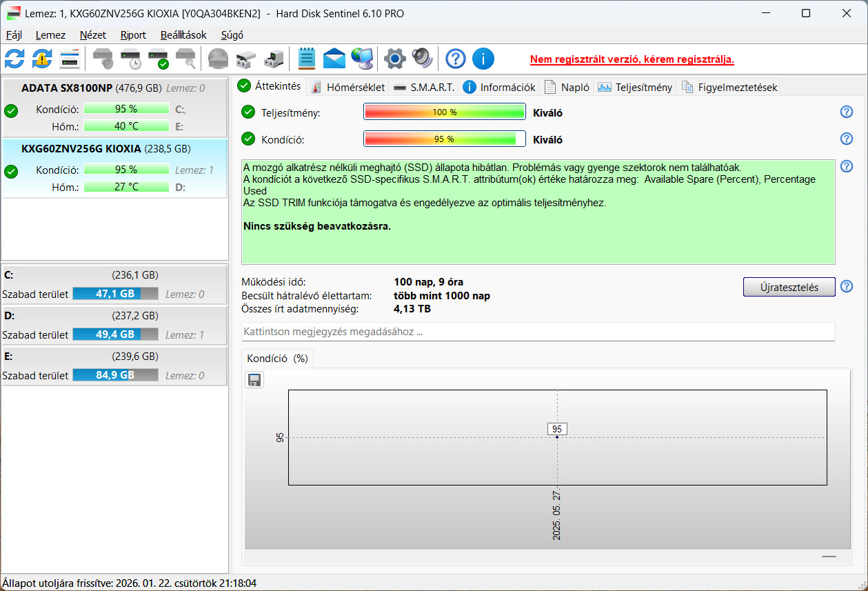Click the tower drive with boxes icon

click(x=274, y=59)
